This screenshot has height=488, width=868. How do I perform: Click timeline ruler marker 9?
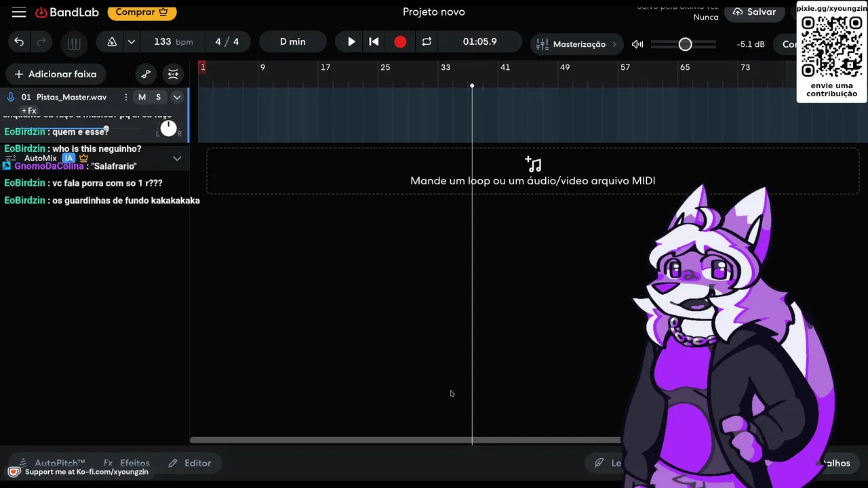point(262,67)
